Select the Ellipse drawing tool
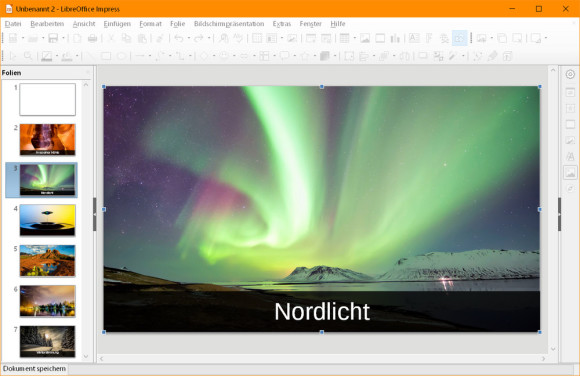The height and width of the screenshot is (376, 580). (x=121, y=56)
